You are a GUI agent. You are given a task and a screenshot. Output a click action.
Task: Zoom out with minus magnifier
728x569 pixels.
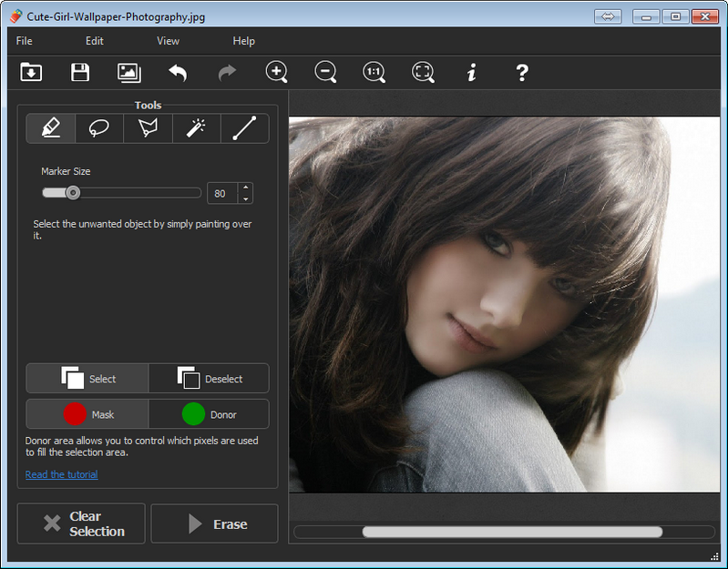point(325,72)
